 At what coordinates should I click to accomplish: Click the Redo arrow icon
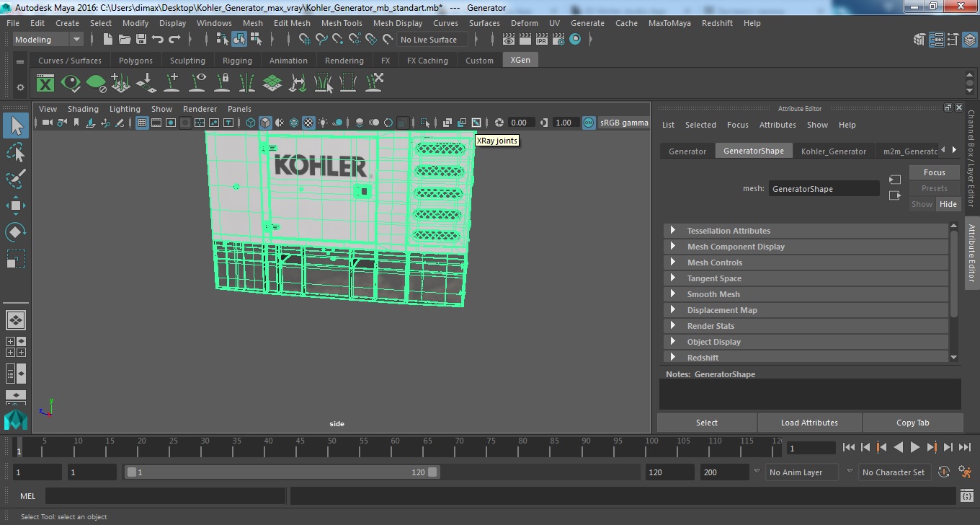pyautogui.click(x=174, y=40)
